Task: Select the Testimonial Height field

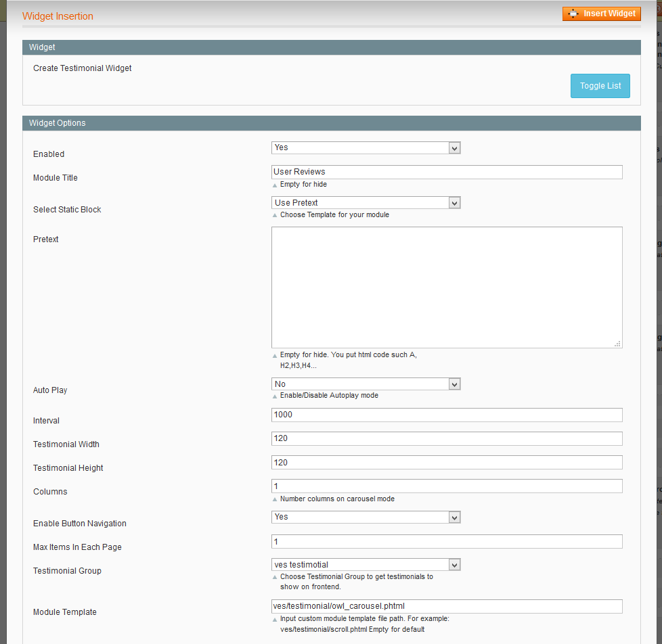Action: (x=447, y=463)
